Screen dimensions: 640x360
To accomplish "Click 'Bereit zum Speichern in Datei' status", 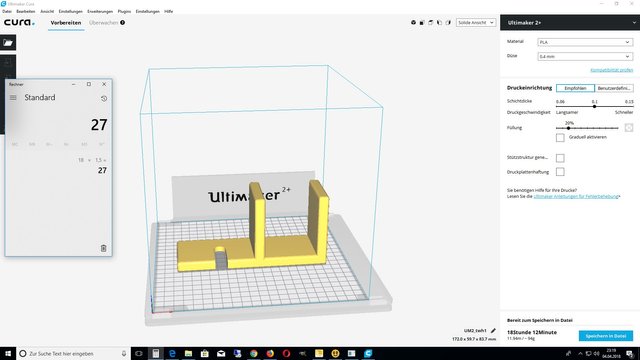I will click(x=540, y=320).
